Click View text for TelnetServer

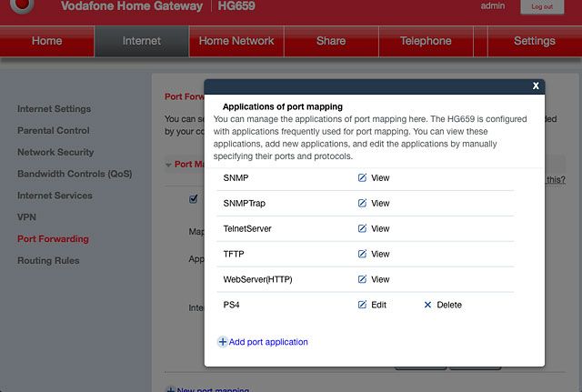(380, 228)
